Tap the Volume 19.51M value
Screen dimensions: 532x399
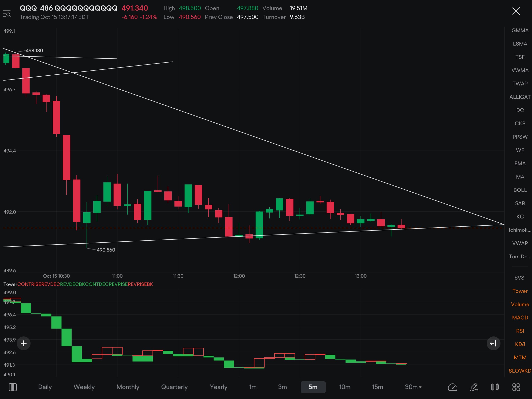pyautogui.click(x=299, y=8)
